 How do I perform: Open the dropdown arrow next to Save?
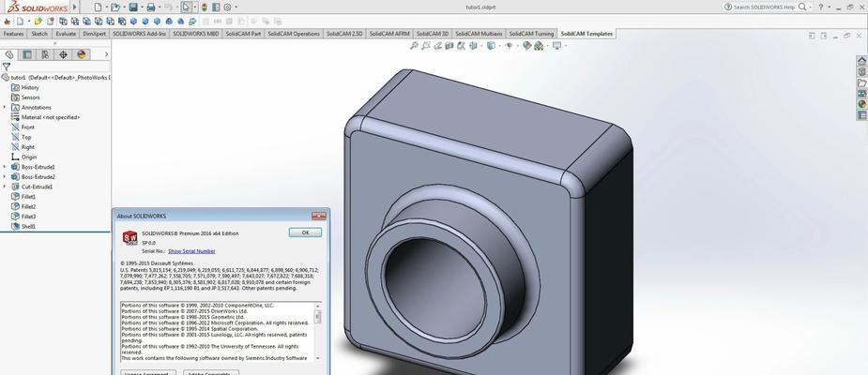coord(141,7)
